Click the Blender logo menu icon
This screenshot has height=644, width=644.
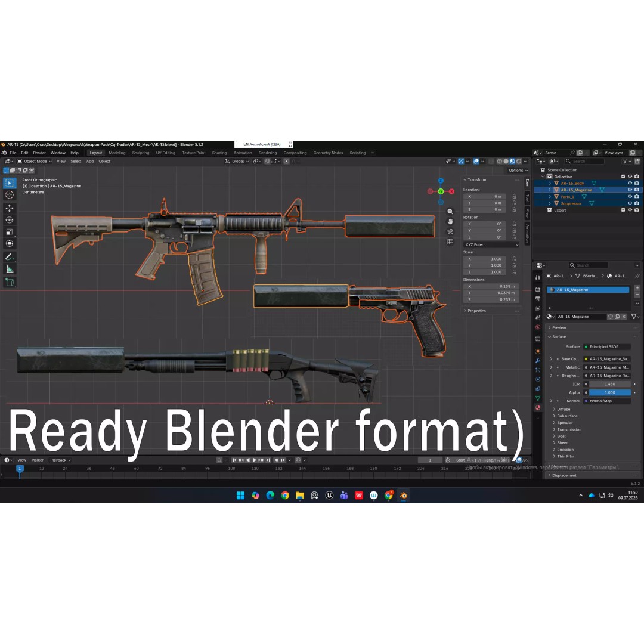coord(4,153)
